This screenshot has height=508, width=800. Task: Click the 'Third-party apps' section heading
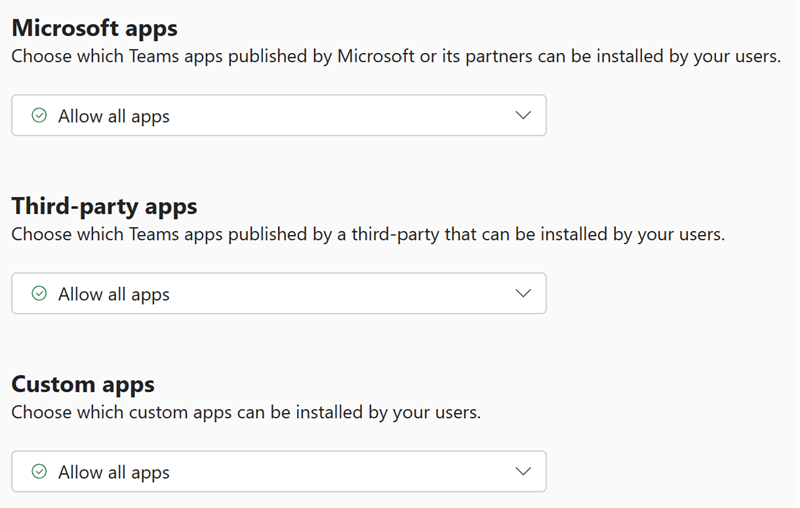coord(104,206)
